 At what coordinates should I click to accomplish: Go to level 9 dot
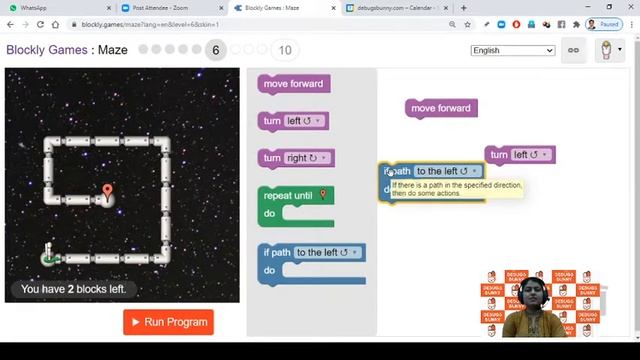point(262,50)
